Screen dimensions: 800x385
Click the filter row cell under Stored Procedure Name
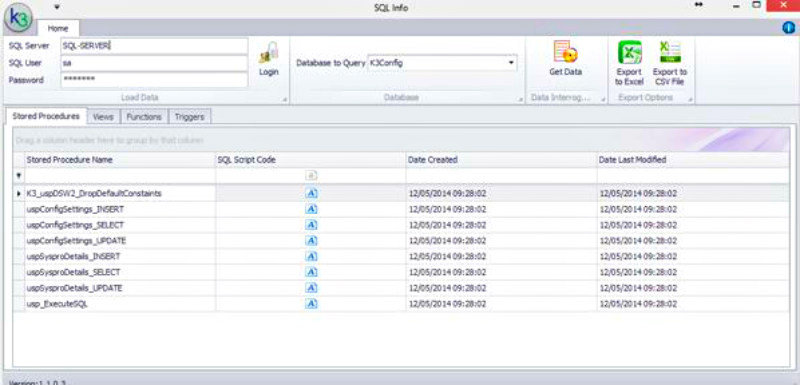click(x=120, y=175)
